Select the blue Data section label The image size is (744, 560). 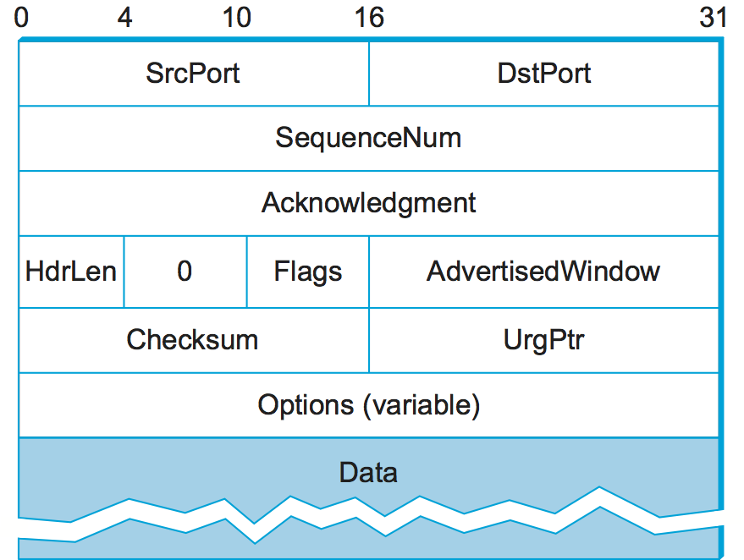368,472
